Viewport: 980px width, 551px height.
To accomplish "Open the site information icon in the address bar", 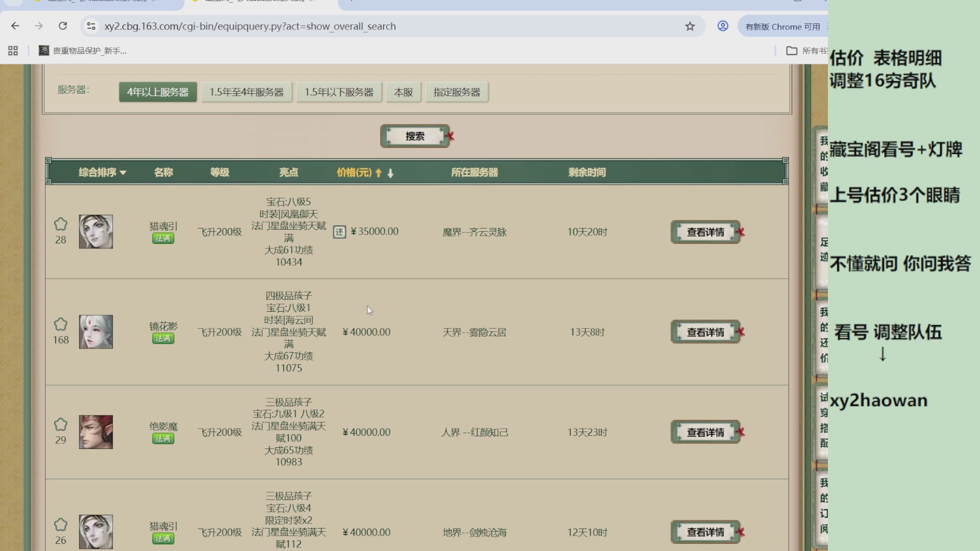I will click(x=91, y=26).
